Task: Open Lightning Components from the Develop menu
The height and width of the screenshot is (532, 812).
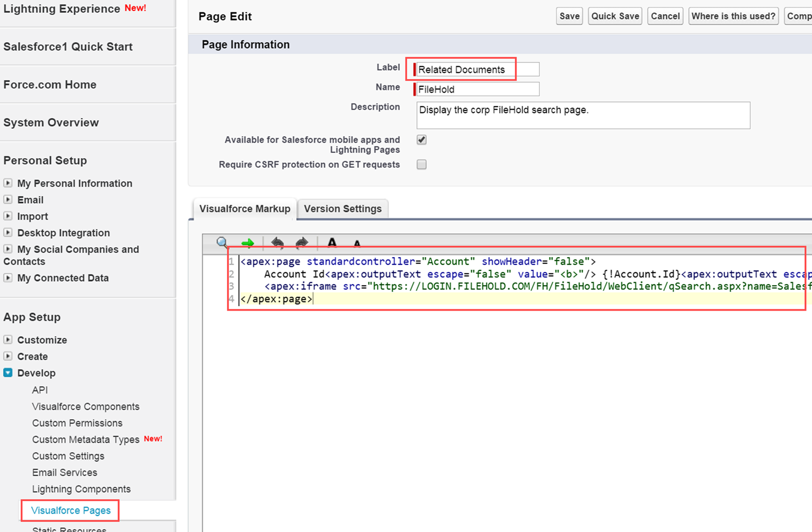Action: click(81, 489)
